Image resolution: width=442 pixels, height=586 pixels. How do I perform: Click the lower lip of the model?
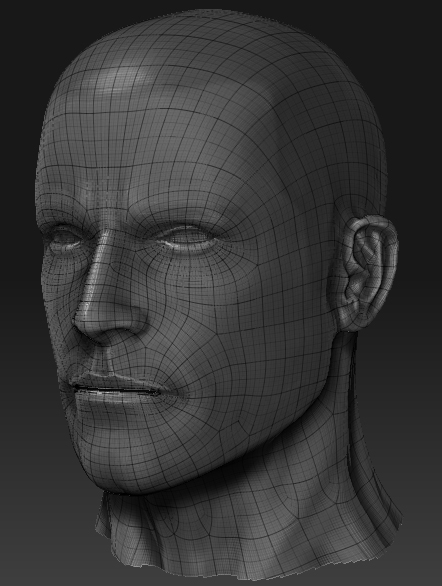pyautogui.click(x=112, y=402)
